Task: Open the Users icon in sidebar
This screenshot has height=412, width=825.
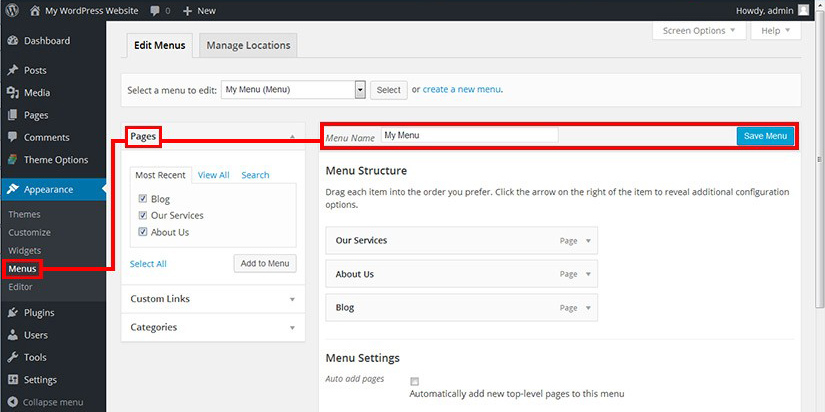Action: [x=12, y=335]
